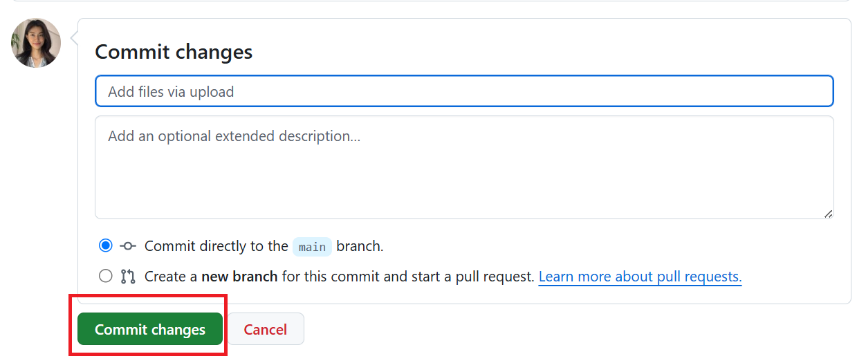This screenshot has height=363, width=866.
Task: Cancel the commit with the Cancel button
Action: [x=266, y=329]
